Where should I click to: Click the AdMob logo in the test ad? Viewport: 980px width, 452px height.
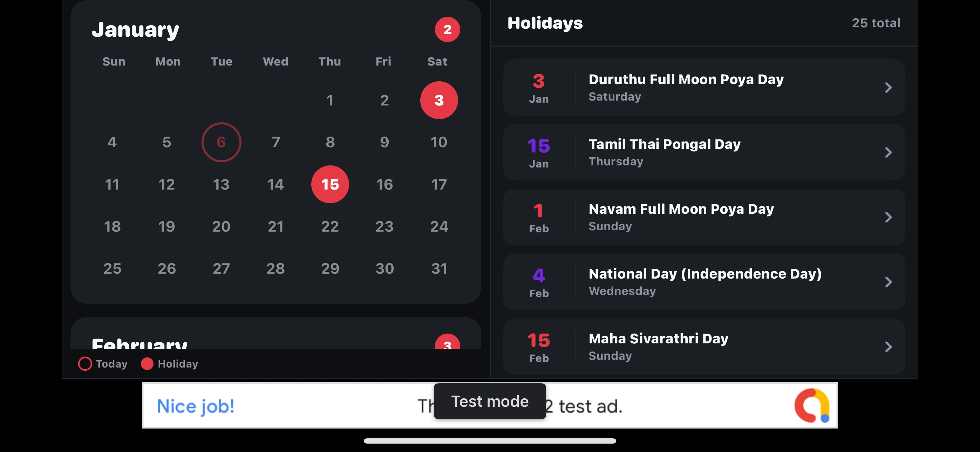(812, 405)
